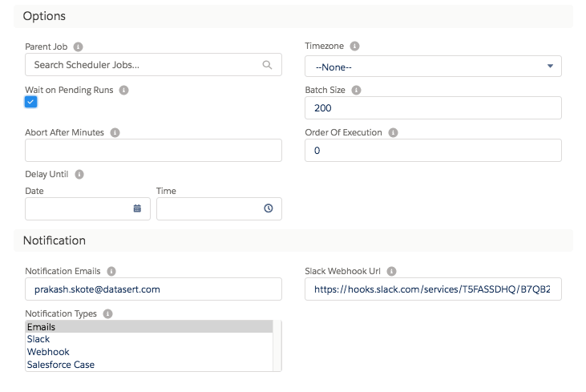This screenshot has width=586, height=392.
Task: Click info icon beside Slack Webhook Url
Action: point(392,271)
